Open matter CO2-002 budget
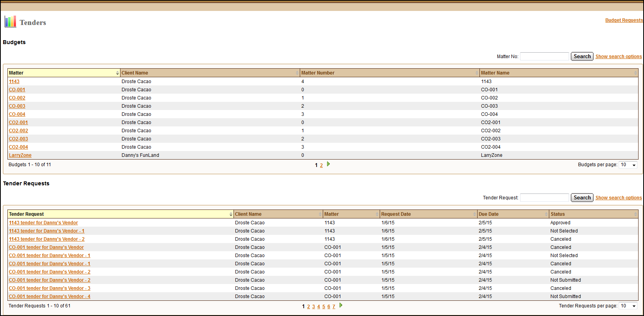The height and width of the screenshot is (316, 644). click(18, 131)
